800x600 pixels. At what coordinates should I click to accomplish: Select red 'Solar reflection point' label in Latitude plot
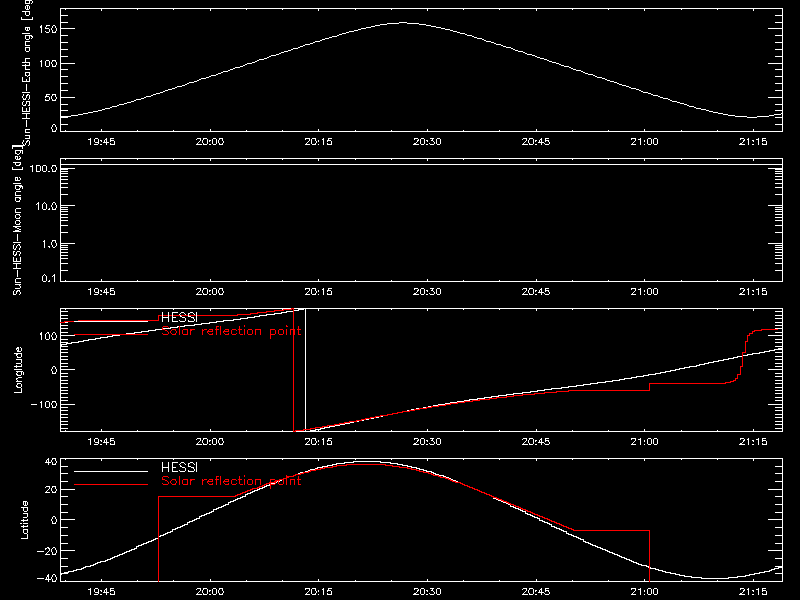231,481
